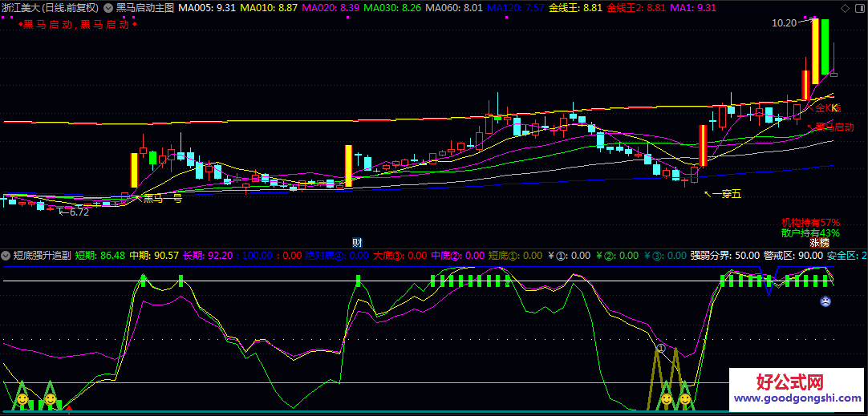This screenshot has height=416, width=868.
Task: Click the 黑马启动主图 indicator name
Action: (145, 8)
